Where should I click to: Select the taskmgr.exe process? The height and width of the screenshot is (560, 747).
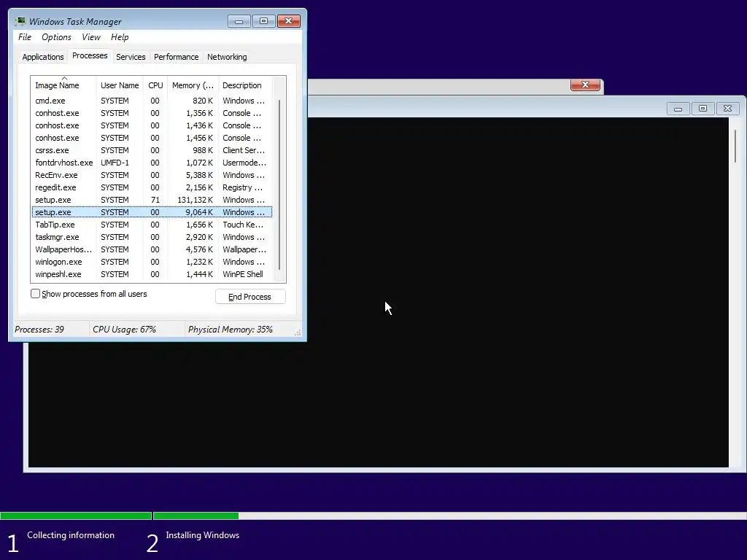(x=152, y=237)
